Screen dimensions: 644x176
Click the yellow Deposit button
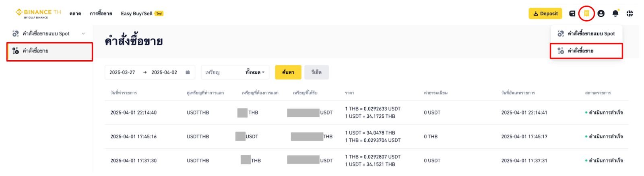click(x=545, y=14)
